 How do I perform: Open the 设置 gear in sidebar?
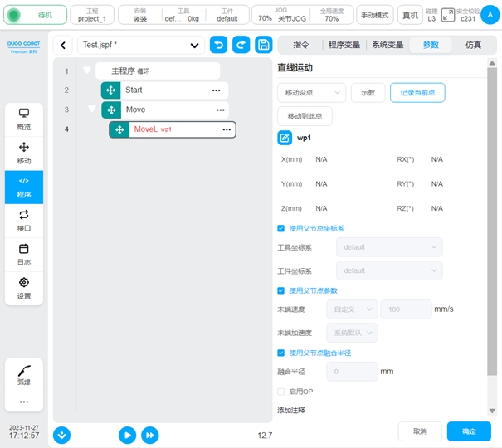coord(23,288)
